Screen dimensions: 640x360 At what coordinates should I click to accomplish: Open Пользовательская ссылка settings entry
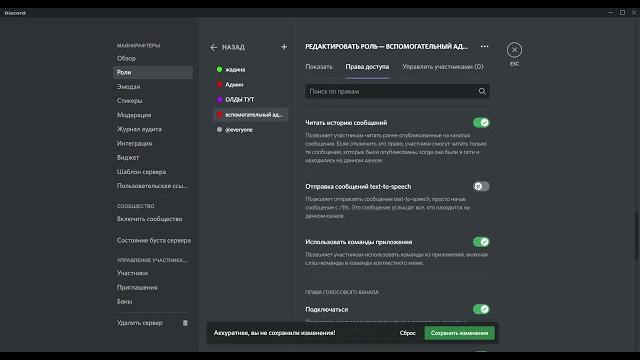[153, 186]
